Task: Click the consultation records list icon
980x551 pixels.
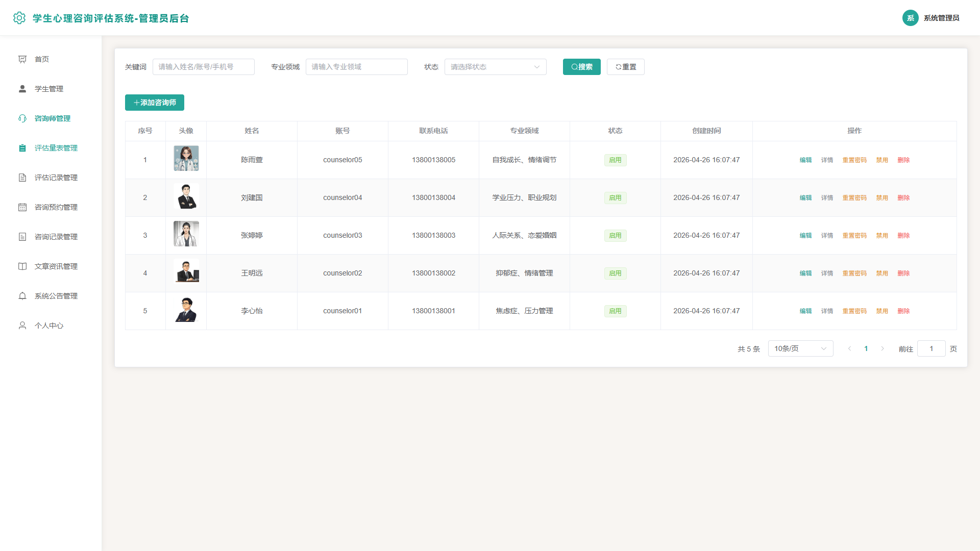Action: (x=22, y=237)
